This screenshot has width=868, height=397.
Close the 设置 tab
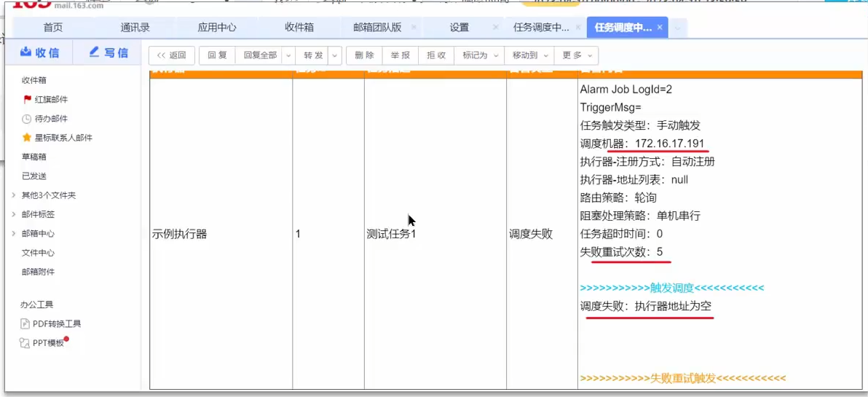tap(495, 27)
